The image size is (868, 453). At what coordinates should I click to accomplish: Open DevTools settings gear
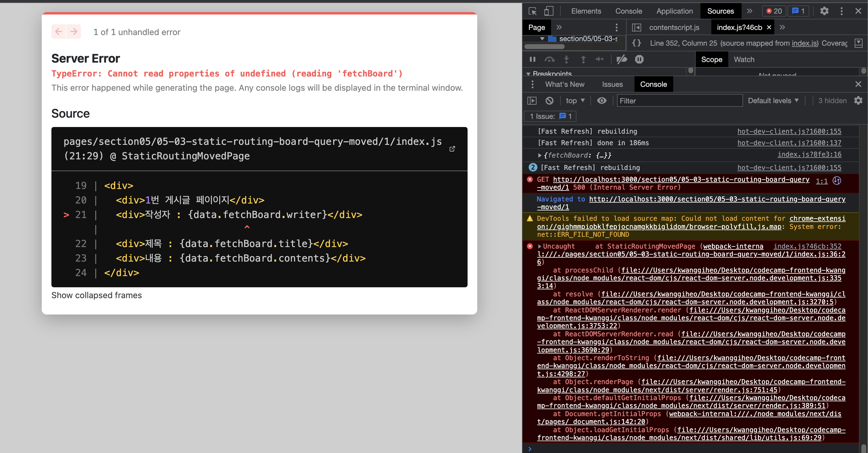824,11
